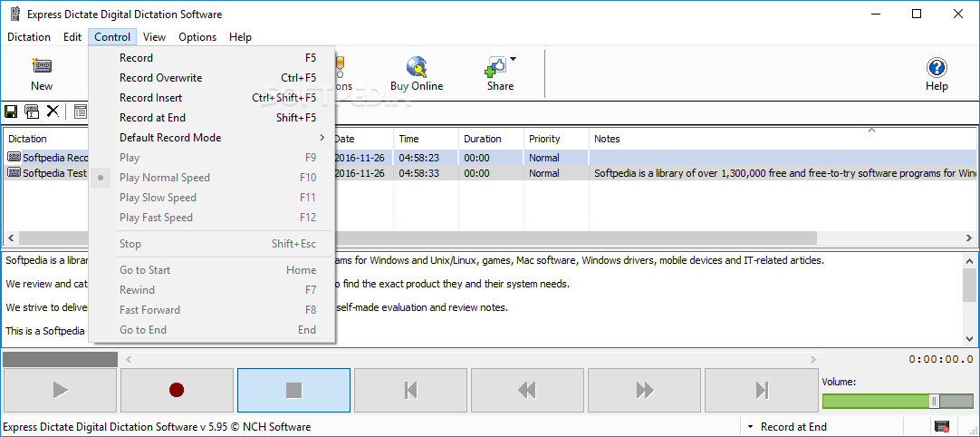This screenshot has width=980, height=437.
Task: Choose Record Insert menu item
Action: click(x=212, y=98)
